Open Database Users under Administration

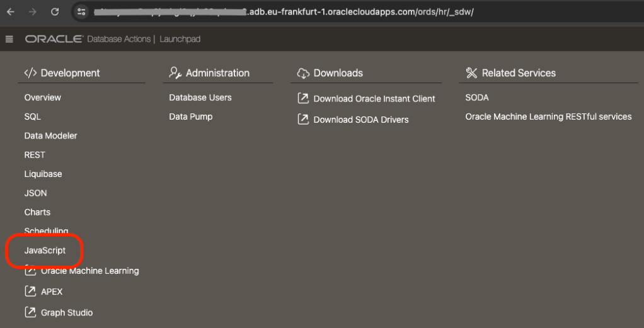click(x=200, y=98)
